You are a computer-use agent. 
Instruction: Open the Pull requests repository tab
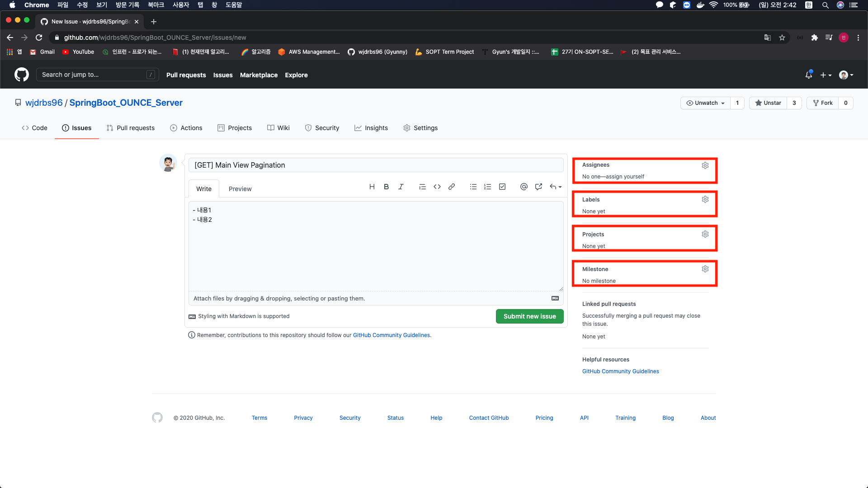(x=131, y=128)
